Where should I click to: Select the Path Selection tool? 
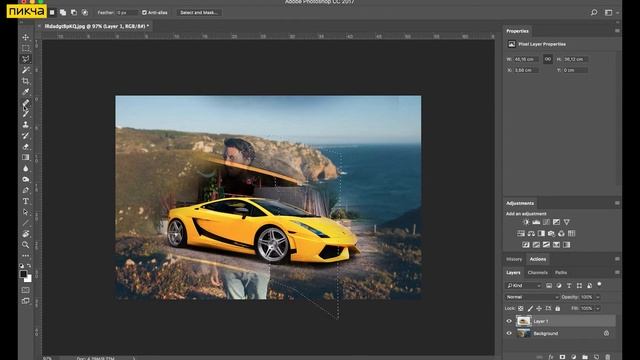[x=26, y=212]
